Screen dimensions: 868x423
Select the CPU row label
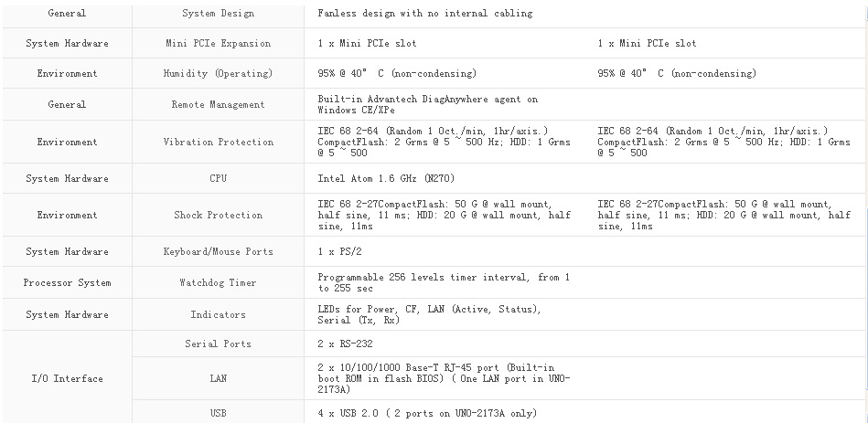coord(218,179)
